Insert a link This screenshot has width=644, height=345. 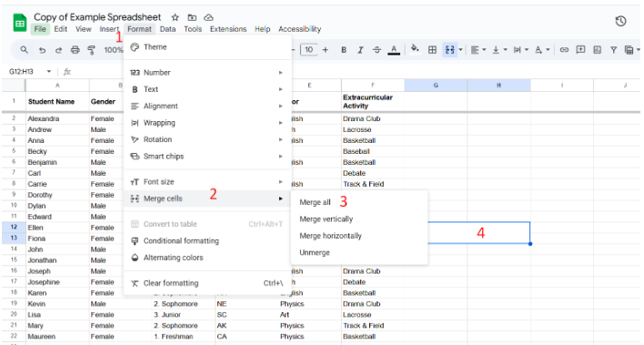point(564,50)
